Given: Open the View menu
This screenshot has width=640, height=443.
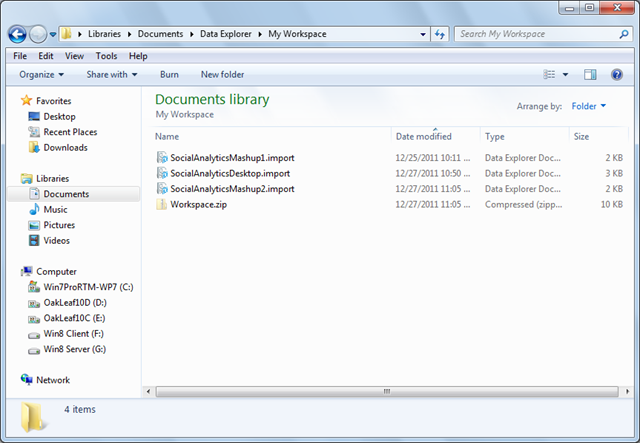Looking at the screenshot, I should tap(74, 56).
